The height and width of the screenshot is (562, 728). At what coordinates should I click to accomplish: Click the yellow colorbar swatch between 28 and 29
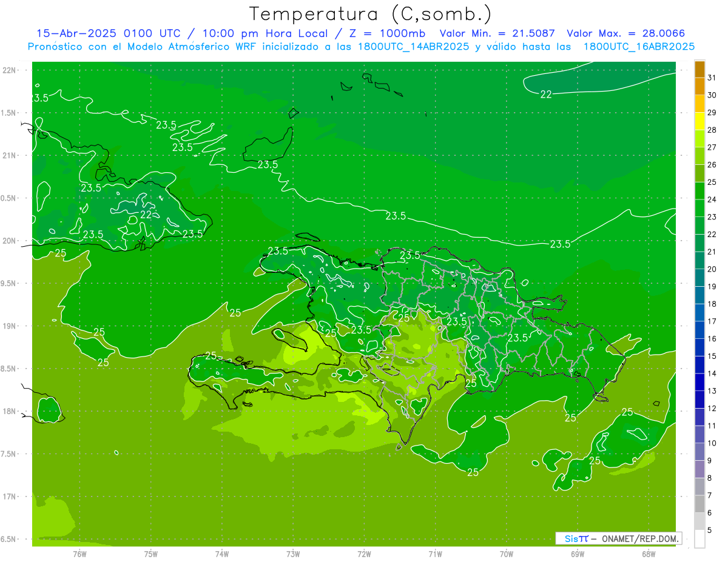[699, 121]
